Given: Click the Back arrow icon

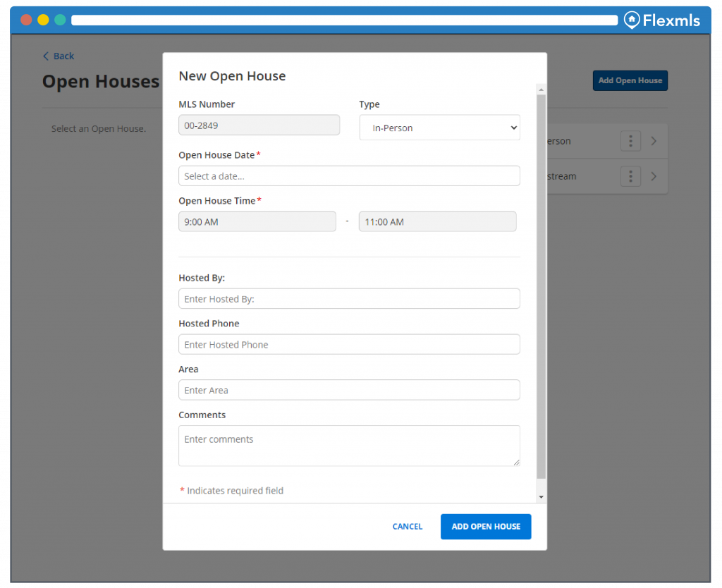Looking at the screenshot, I should point(46,56).
